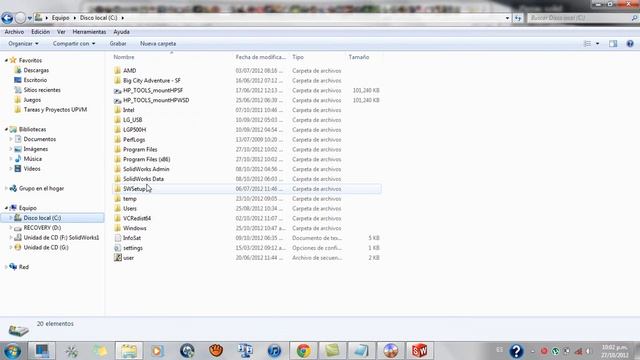Sort by the Tamaño column header

(359, 57)
